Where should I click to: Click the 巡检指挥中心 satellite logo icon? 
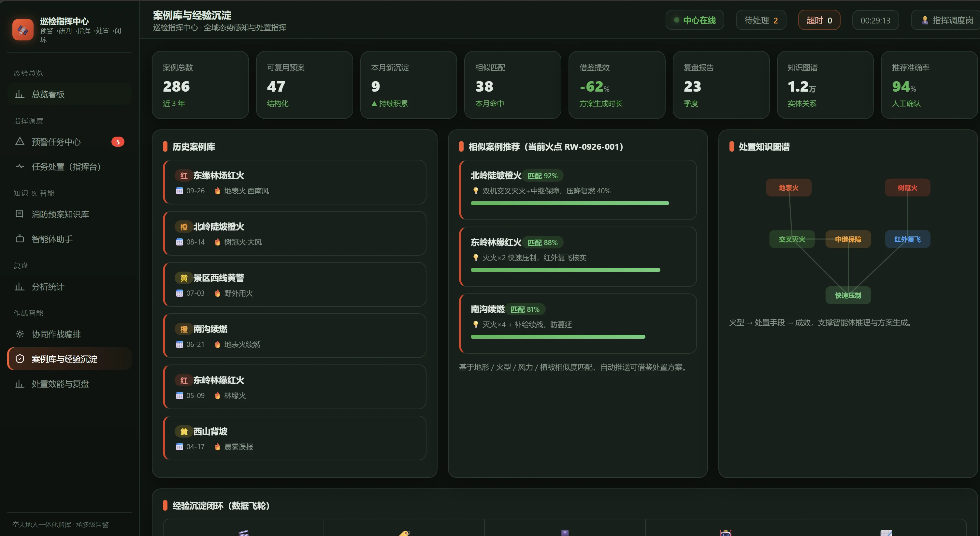(x=23, y=30)
